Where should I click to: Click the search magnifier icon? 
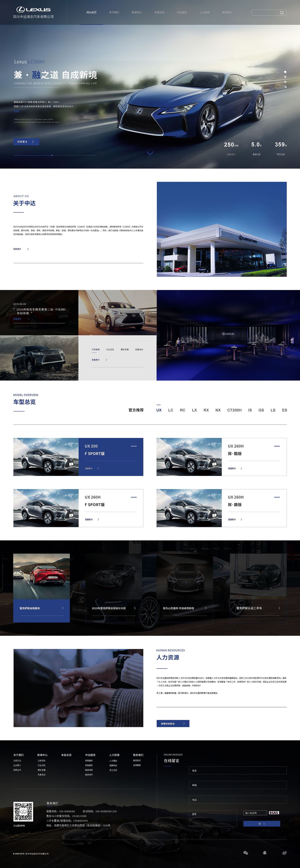[x=282, y=13]
